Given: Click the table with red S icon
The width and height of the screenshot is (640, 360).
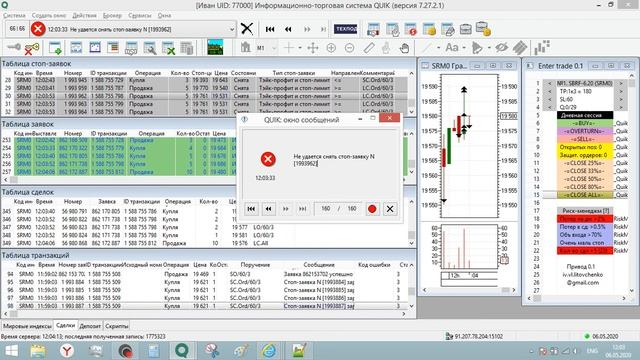Looking at the screenshot, I should (410, 29).
